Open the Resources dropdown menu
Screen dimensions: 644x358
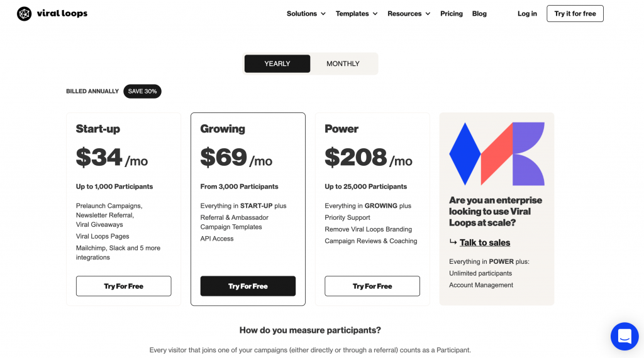(409, 14)
